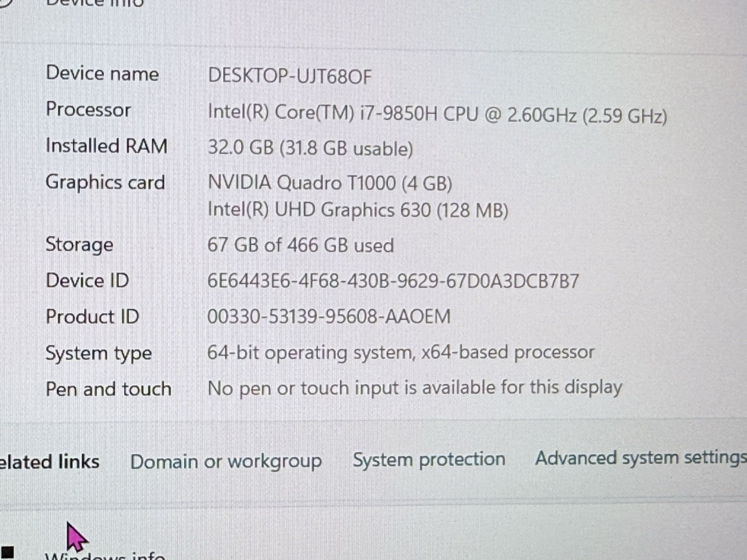Screen dimensions: 747x560
Task: Select the NVIDIA Quadro T1000 entry
Action: tap(330, 182)
